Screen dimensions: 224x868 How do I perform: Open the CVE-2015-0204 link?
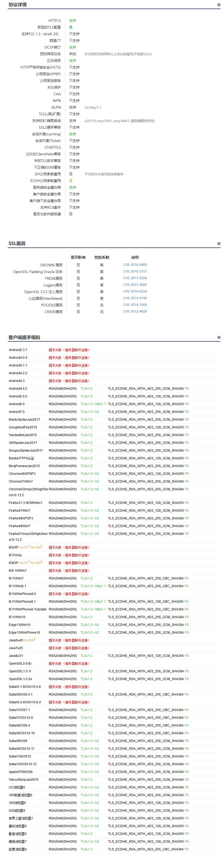[x=135, y=278]
